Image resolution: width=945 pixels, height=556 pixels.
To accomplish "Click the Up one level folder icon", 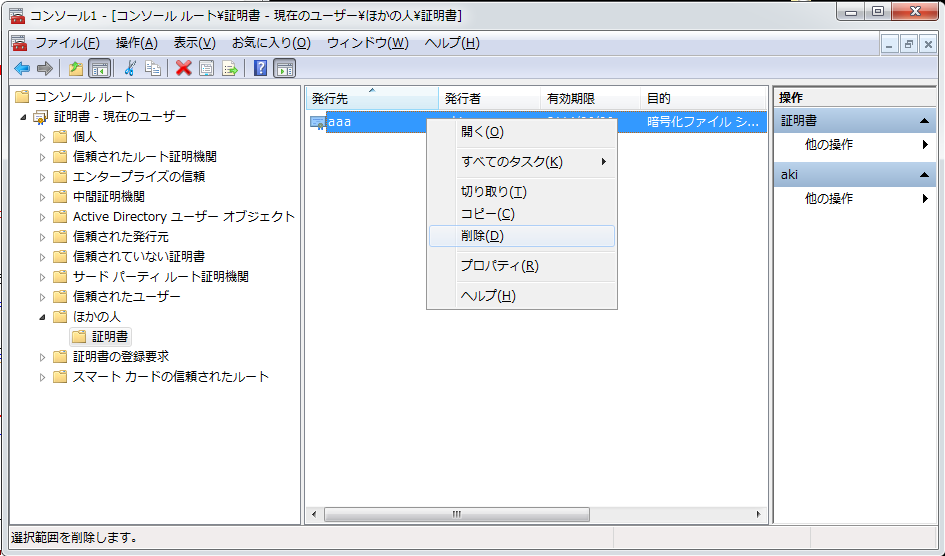I will click(x=76, y=68).
